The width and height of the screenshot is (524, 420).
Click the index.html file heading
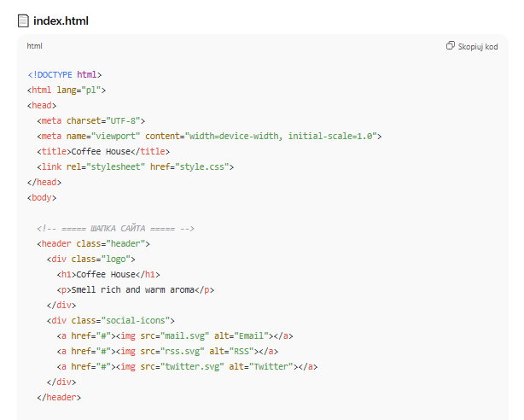(61, 20)
